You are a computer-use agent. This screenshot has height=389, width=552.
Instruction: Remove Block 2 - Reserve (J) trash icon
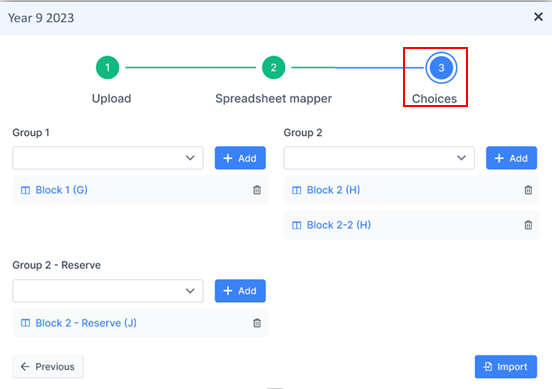click(x=257, y=323)
